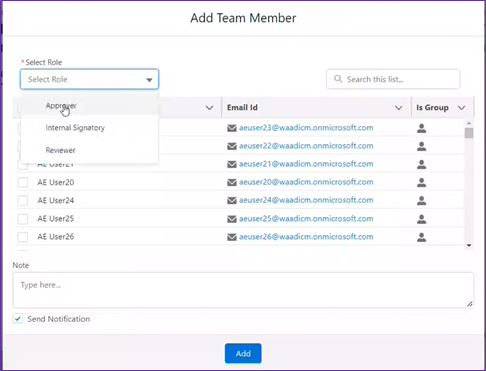Click the magnifier icon in search box
Image resolution: width=486 pixels, height=371 pixels.
tap(338, 79)
